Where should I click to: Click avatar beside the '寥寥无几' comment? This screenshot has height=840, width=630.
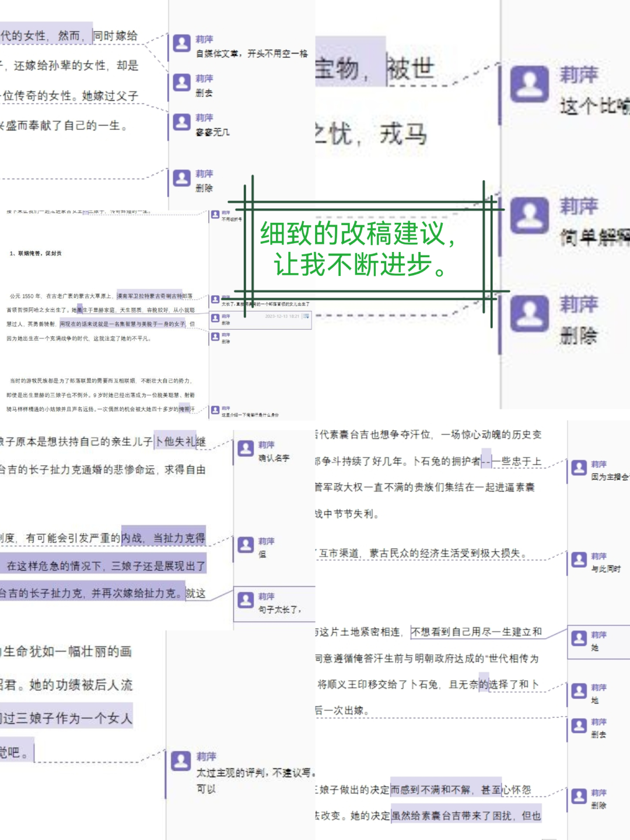pyautogui.click(x=182, y=121)
